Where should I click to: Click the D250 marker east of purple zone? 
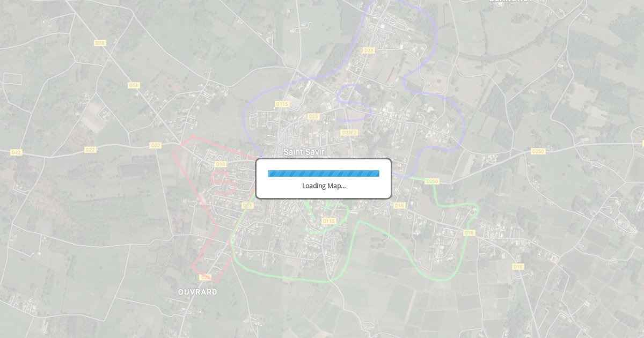538,151
